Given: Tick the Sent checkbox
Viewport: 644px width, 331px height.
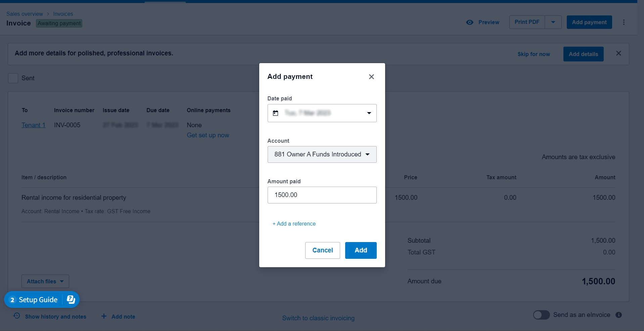Looking at the screenshot, I should [13, 78].
